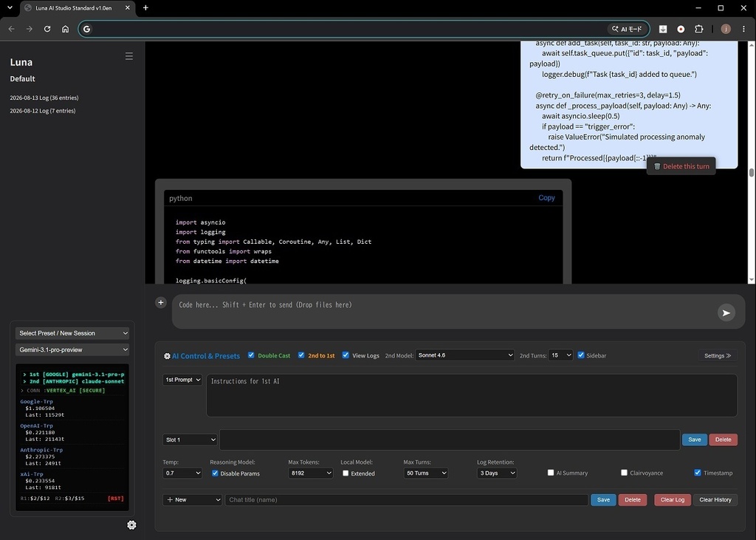Screen dimensions: 756x540
Task: Focus the Slot 1 text field
Action: click(x=450, y=440)
